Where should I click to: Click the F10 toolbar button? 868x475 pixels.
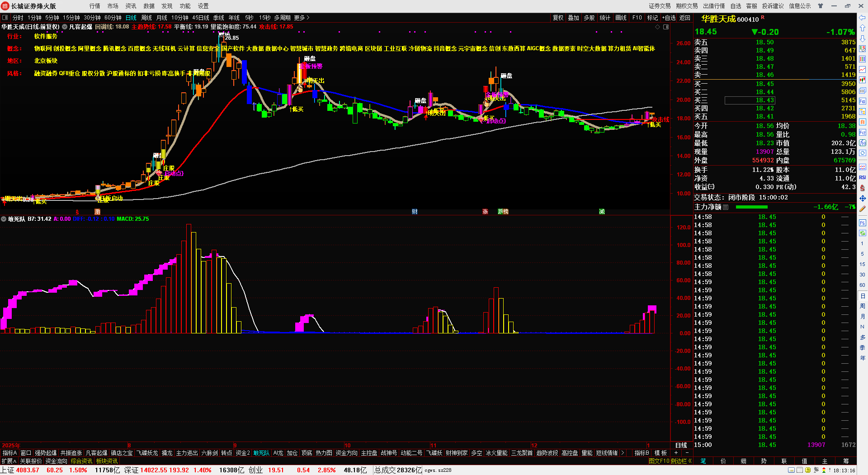[637, 18]
